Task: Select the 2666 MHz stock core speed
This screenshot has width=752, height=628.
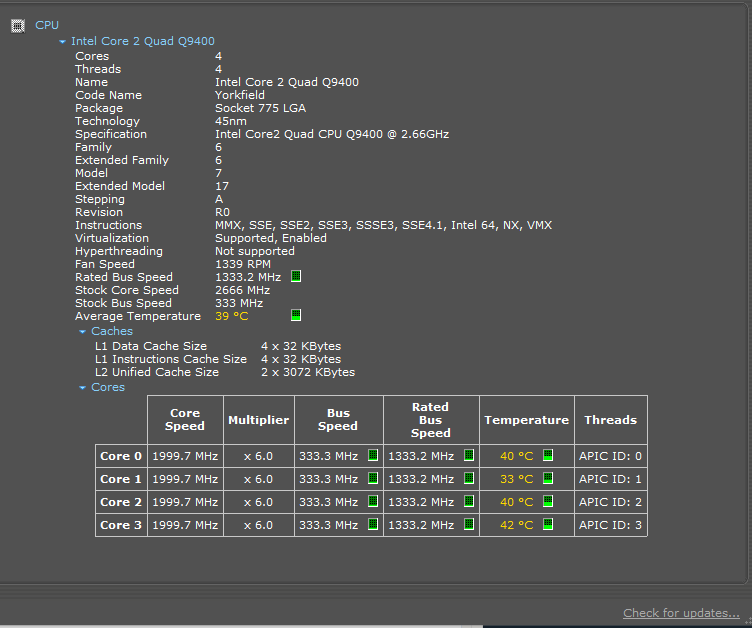Action: coord(242,290)
